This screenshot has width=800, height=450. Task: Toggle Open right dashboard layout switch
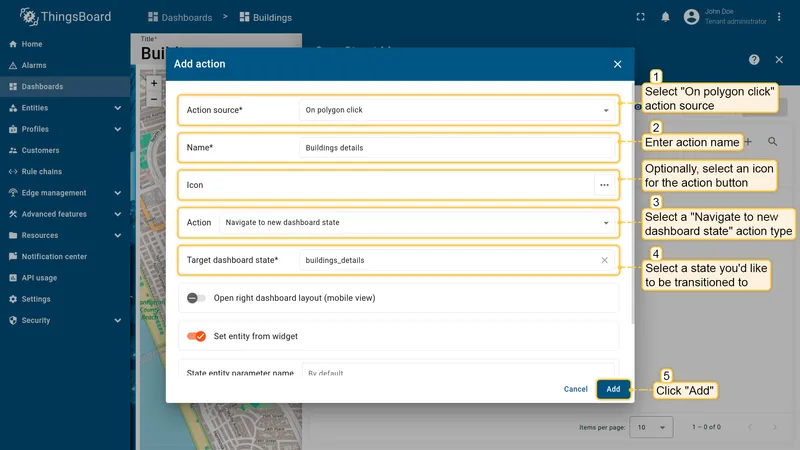196,298
